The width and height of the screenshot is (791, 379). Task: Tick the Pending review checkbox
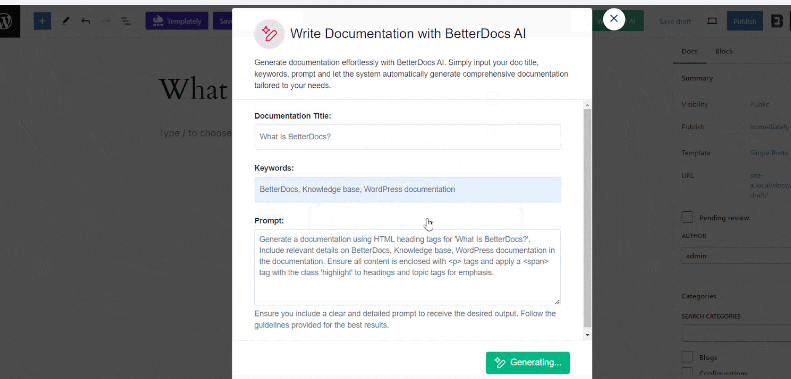tap(687, 218)
